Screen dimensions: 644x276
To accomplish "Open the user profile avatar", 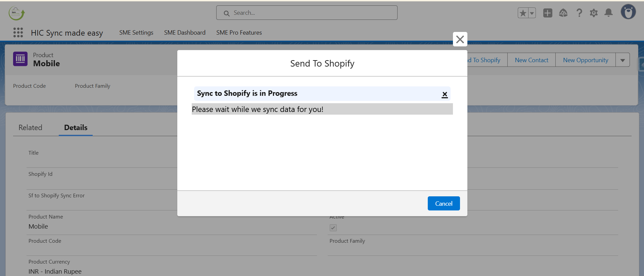I will coord(628,12).
